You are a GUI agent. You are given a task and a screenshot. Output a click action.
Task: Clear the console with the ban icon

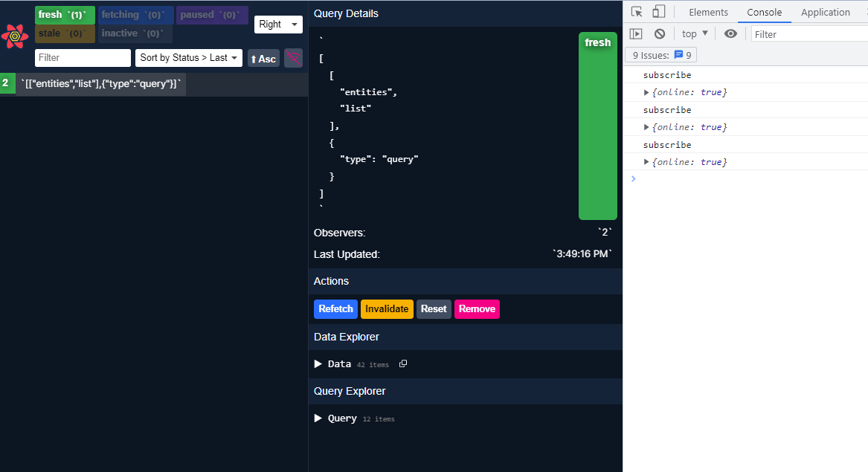(x=660, y=34)
